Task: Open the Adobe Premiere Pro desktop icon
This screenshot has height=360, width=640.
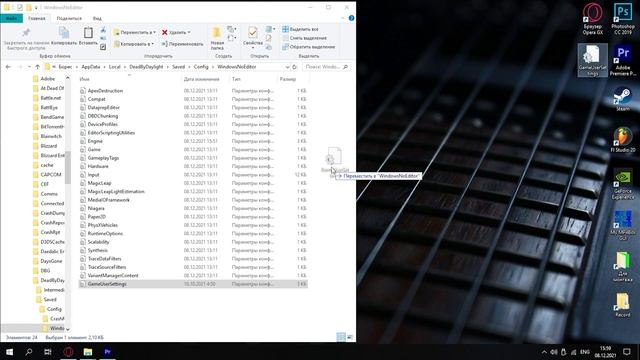Action: 622,60
